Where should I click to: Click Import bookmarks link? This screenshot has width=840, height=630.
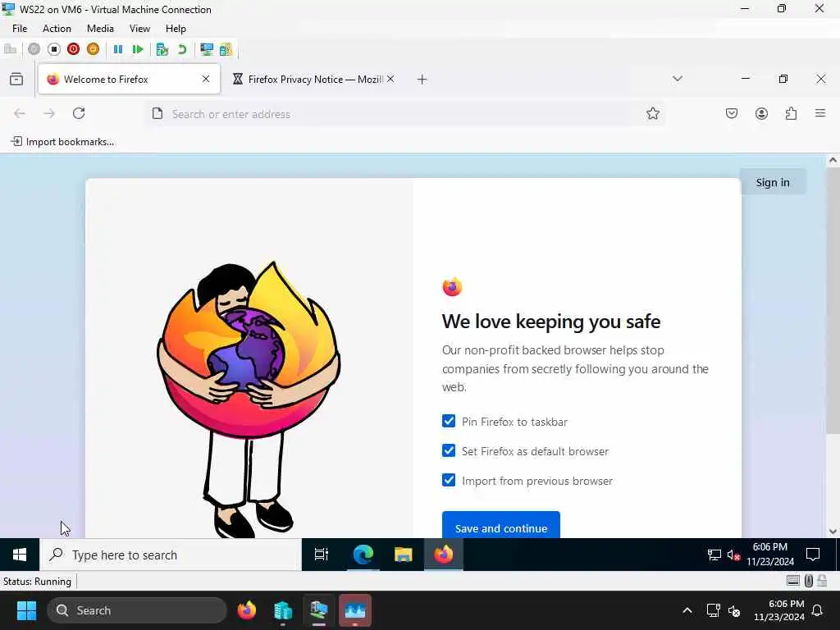click(x=62, y=142)
